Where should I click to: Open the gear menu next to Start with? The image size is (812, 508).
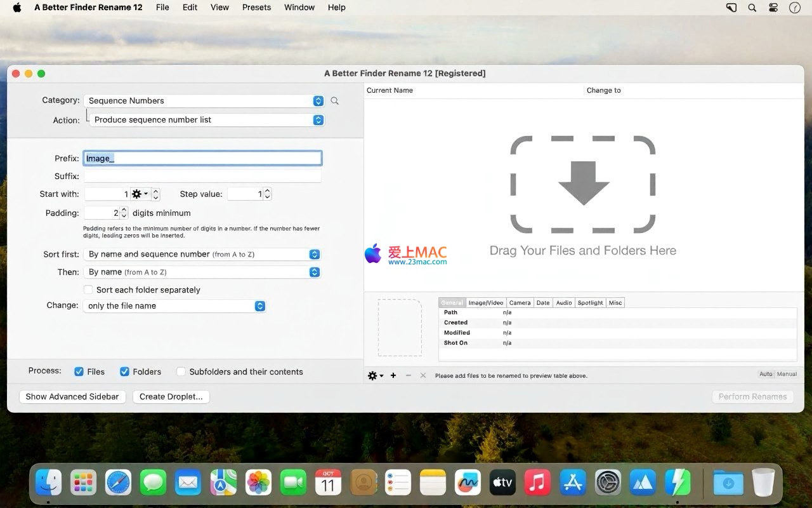pyautogui.click(x=139, y=194)
